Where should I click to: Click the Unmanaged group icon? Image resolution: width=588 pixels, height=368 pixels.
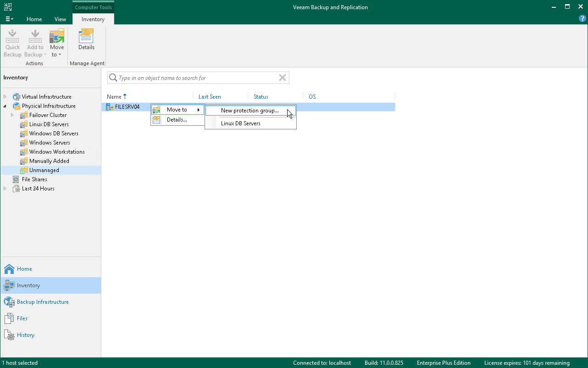[24, 170]
